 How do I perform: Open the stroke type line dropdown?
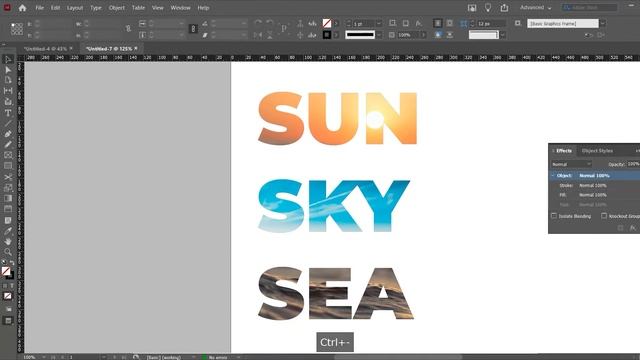[379, 35]
